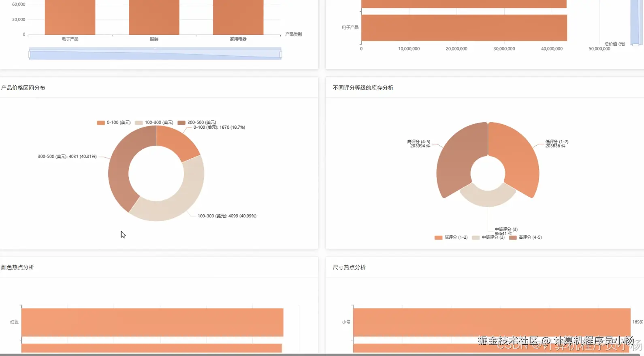Click the 20,000,000 axis tick value
Image resolution: width=644 pixels, height=356 pixels.
click(456, 49)
